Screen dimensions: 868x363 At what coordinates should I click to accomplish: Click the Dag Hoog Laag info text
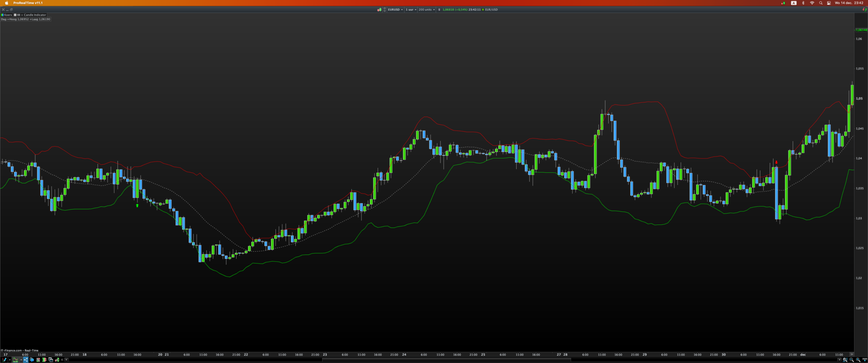[25, 19]
